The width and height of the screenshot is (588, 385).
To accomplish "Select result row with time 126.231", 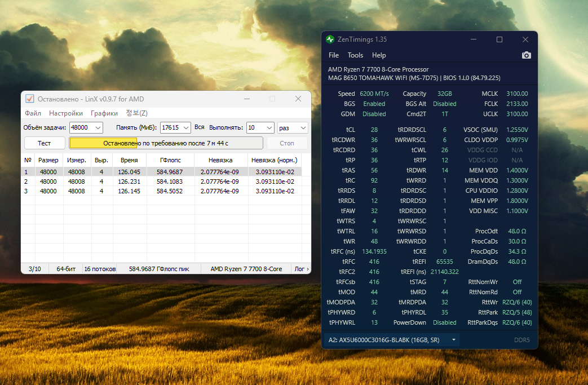I will pos(161,182).
